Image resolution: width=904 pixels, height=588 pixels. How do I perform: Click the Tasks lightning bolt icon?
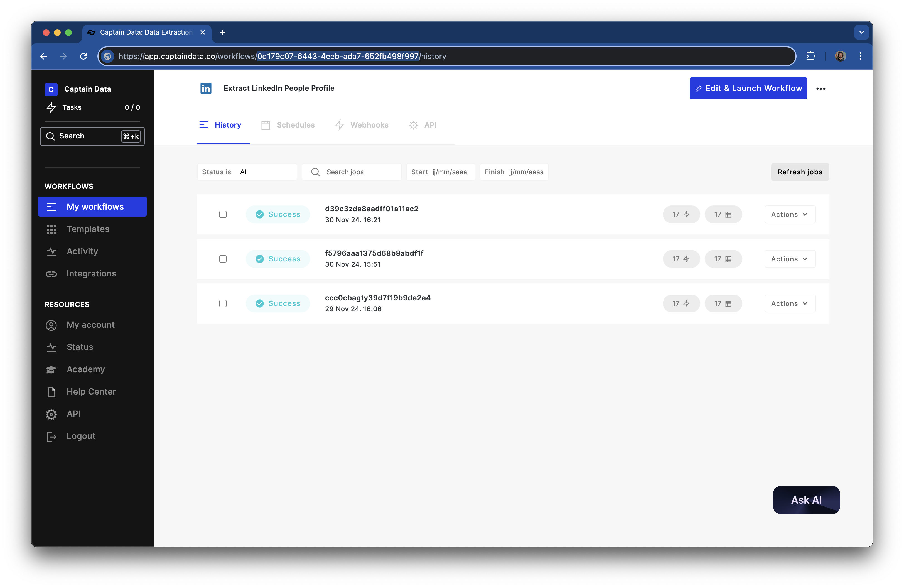pos(51,107)
